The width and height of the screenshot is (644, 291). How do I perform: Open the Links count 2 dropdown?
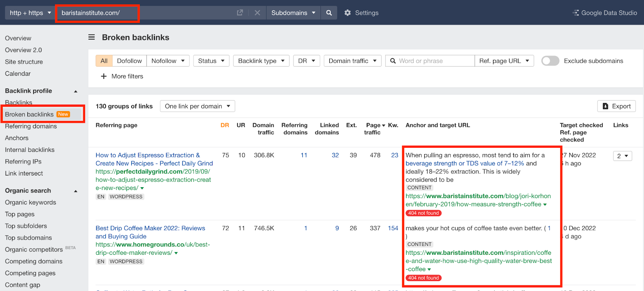point(623,156)
